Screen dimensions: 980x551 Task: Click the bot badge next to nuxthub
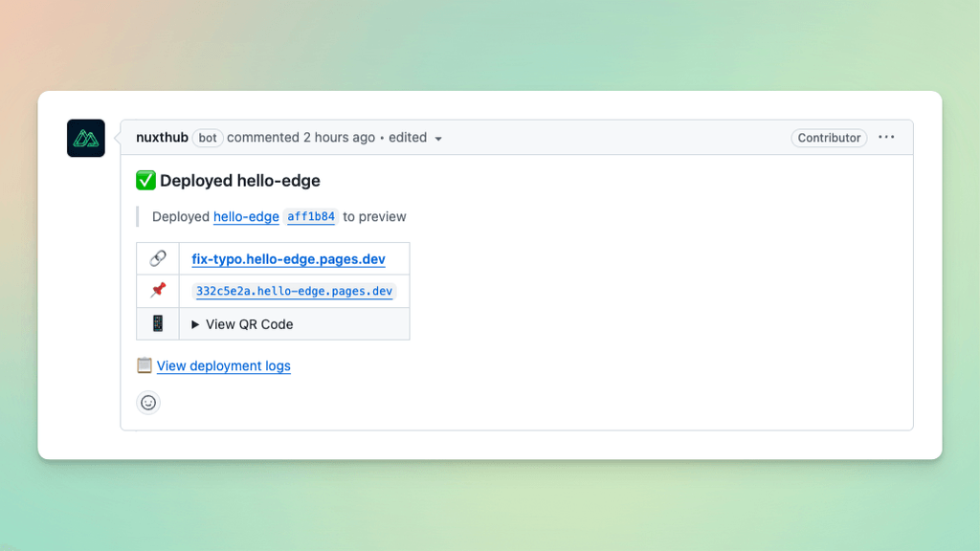pyautogui.click(x=207, y=137)
